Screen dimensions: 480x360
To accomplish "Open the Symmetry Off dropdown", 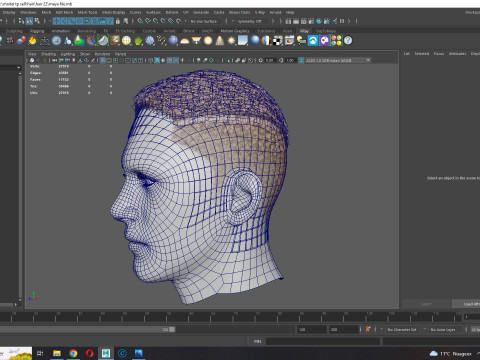I will 252,21.
